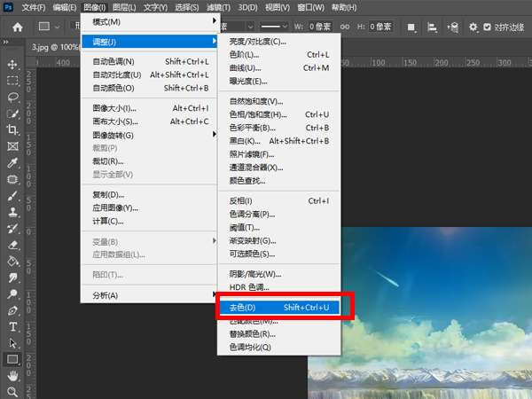The width and height of the screenshot is (532, 399).
Task: Toggle the 对齐边缘 checkbox
Action: pyautogui.click(x=487, y=27)
